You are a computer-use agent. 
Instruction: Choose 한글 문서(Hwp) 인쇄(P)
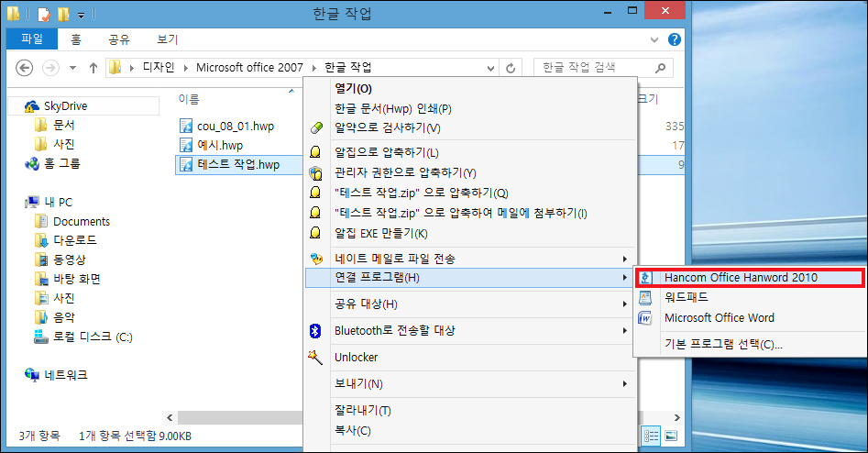coord(393,108)
